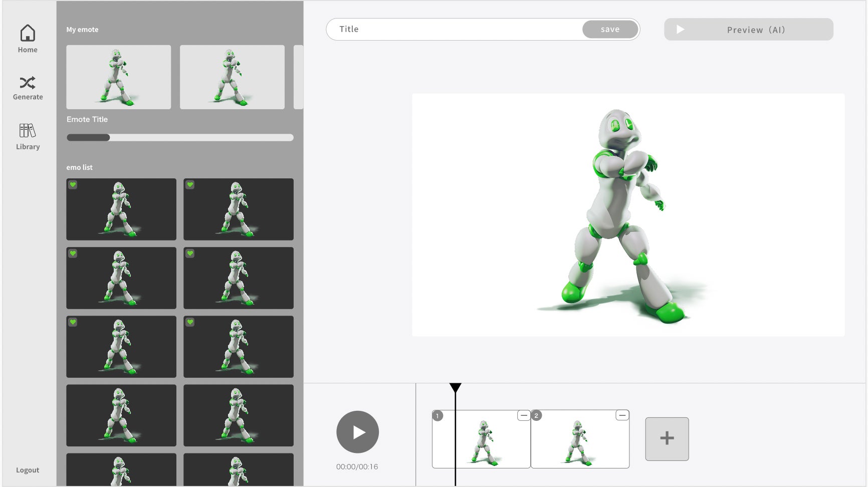The image size is (868, 487).
Task: Remove clip 2 with its minus icon
Action: click(x=622, y=415)
